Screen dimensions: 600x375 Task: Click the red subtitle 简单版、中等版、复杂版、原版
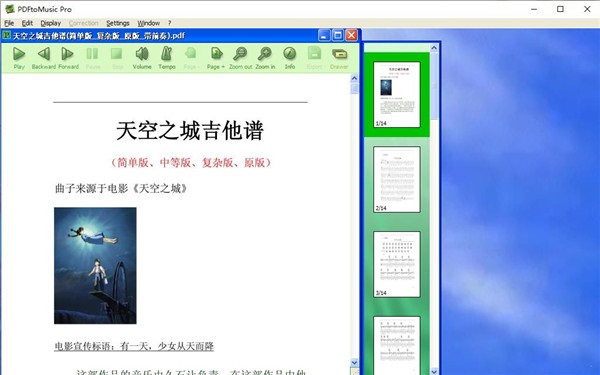click(x=191, y=163)
